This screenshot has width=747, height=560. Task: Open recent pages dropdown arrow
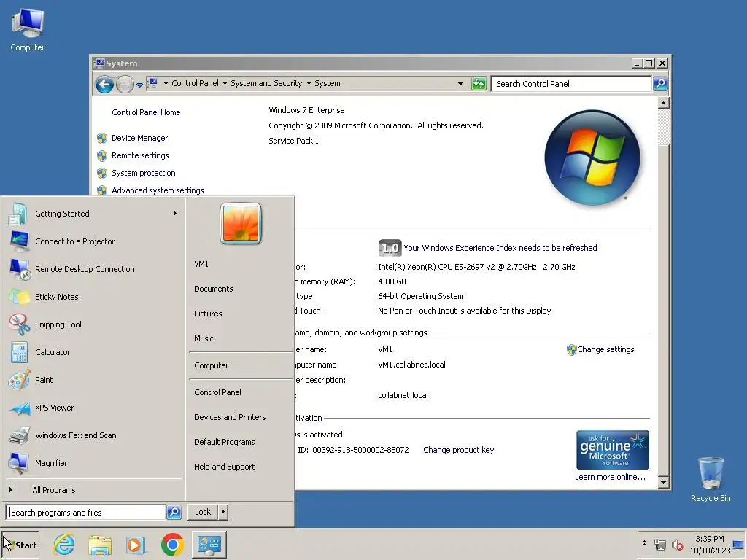click(x=139, y=85)
